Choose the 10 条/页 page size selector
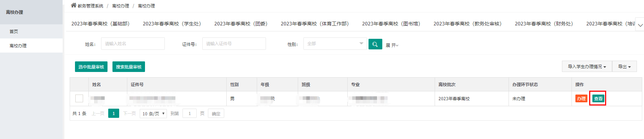The height and width of the screenshot is (139, 644). tap(153, 114)
